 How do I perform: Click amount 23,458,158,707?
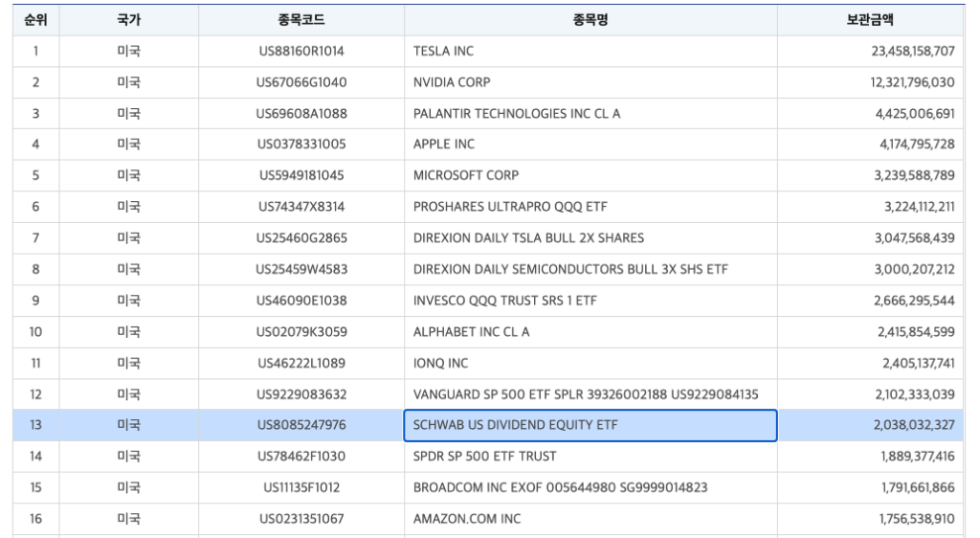point(913,52)
